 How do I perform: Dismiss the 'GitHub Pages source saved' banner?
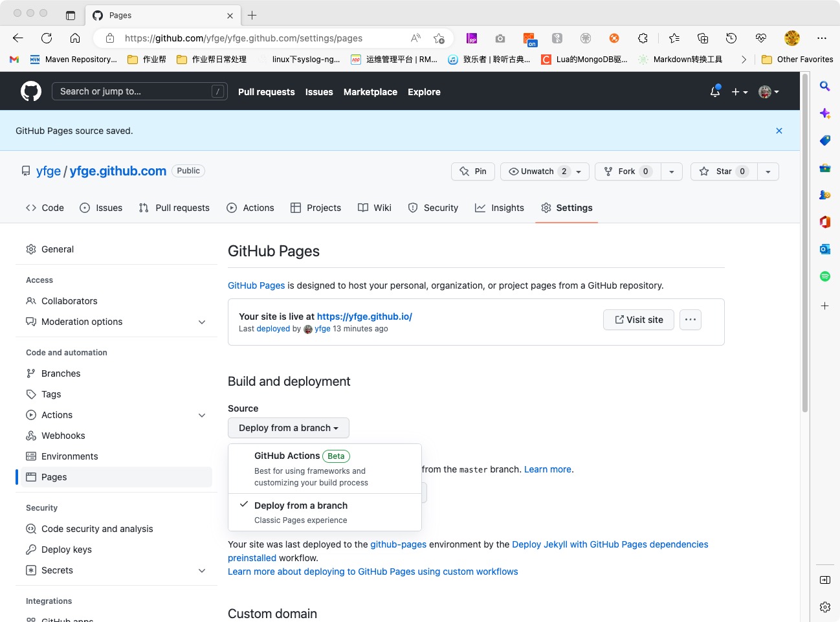click(779, 131)
